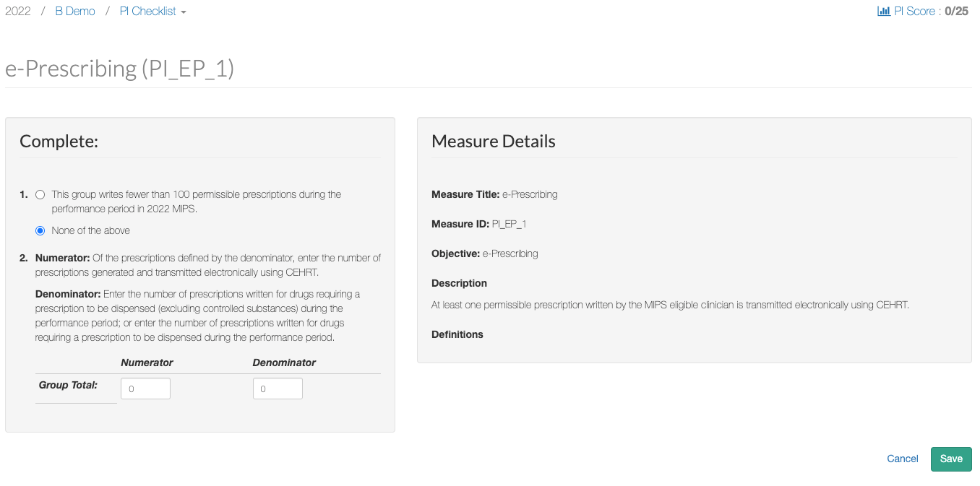Focus the Group Total Numerator field
Screen dimensions: 980x486
(145, 389)
